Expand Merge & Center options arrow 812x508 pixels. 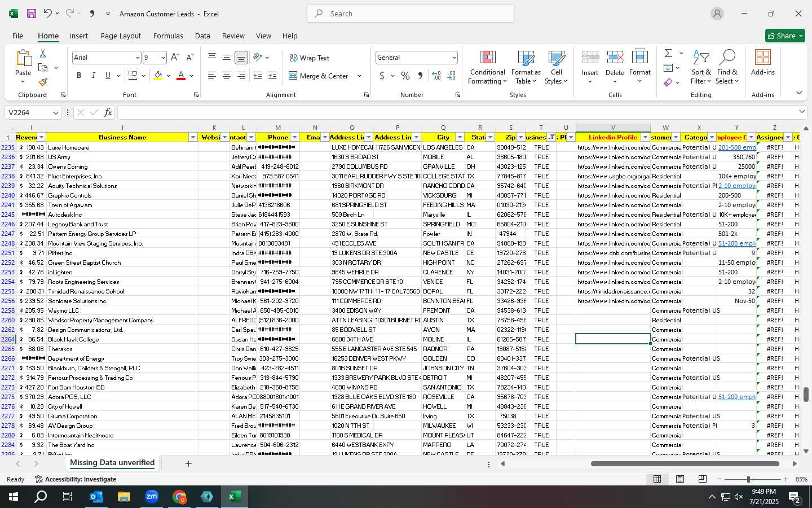click(359, 76)
